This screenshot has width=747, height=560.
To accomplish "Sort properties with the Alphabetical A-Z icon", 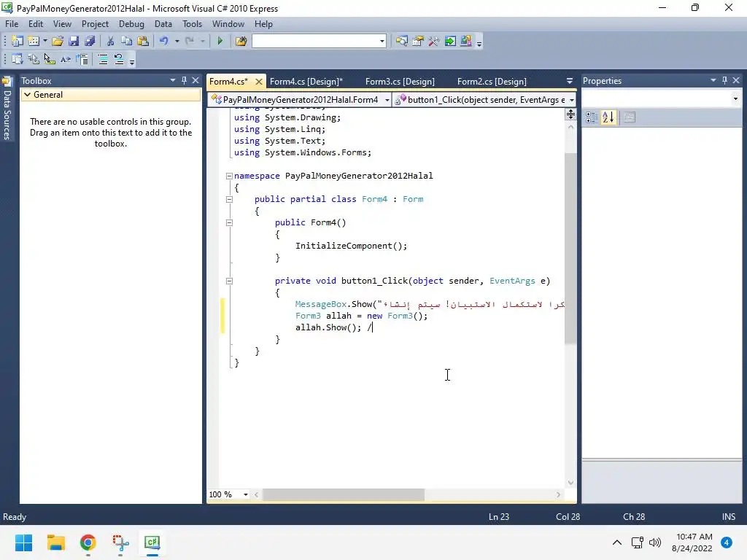I will pyautogui.click(x=608, y=117).
